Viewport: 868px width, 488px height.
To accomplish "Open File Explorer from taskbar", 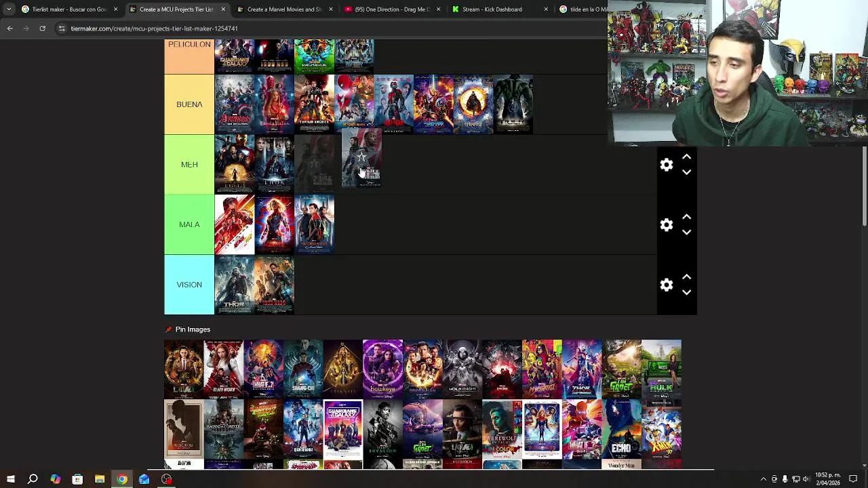I will tap(100, 479).
